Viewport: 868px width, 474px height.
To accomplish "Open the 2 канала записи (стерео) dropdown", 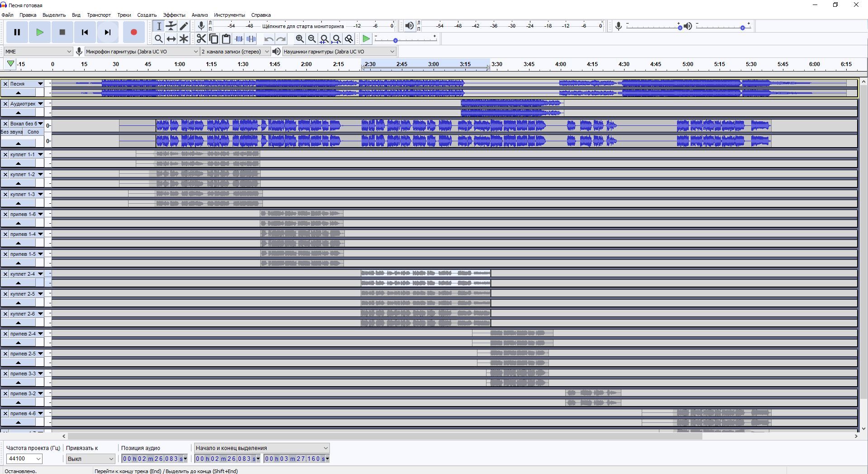I will click(x=235, y=51).
